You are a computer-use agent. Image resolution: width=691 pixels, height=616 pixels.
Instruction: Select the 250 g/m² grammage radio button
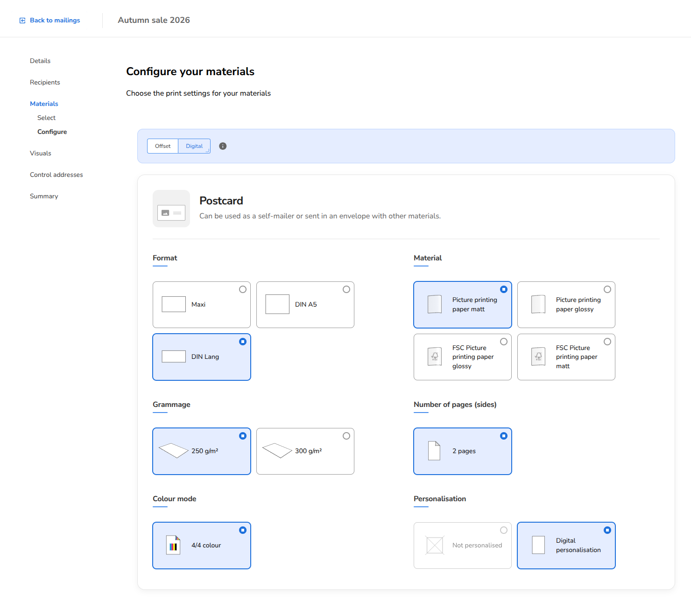tap(243, 436)
